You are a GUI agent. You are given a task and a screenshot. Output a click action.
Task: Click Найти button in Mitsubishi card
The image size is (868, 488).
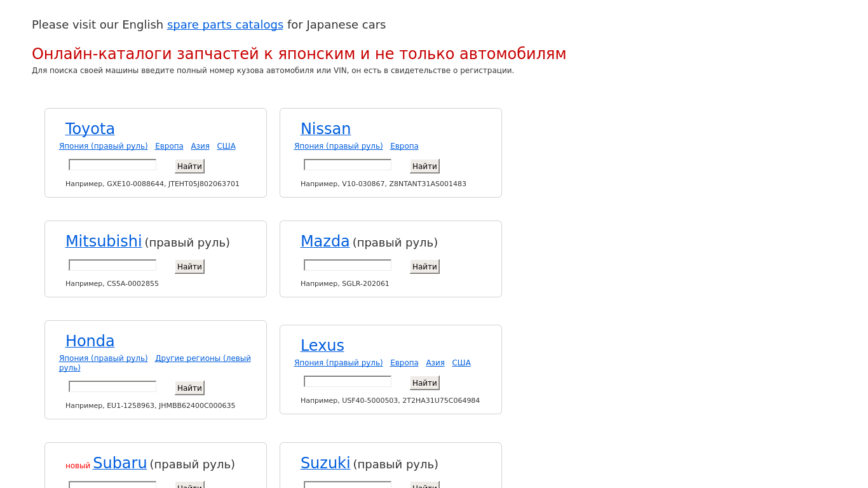point(189,266)
